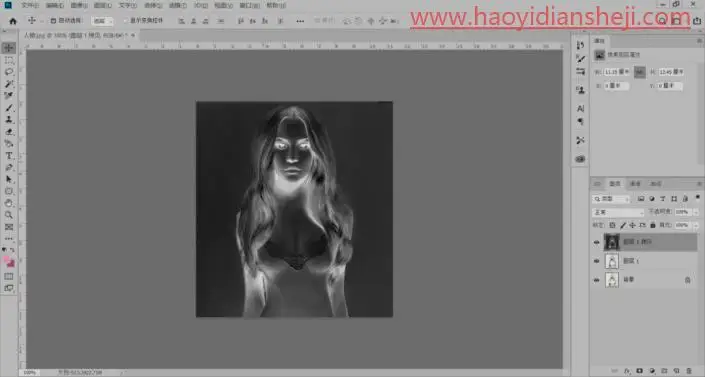Click the options bar three-dots more button
Image resolution: width=705 pixels, height=377 pixels.
coord(300,21)
